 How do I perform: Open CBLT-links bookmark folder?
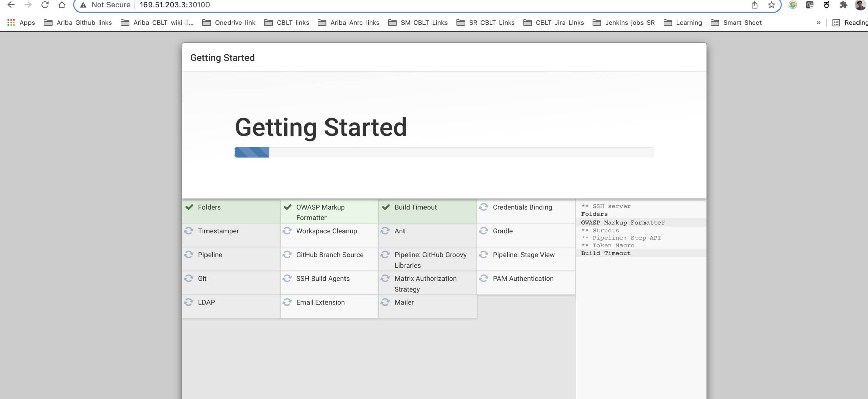[x=287, y=23]
